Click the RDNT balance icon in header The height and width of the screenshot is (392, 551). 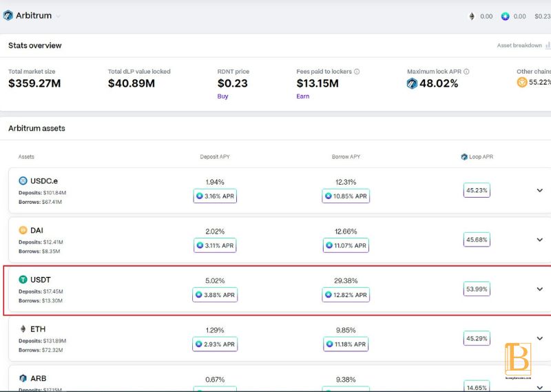(505, 16)
